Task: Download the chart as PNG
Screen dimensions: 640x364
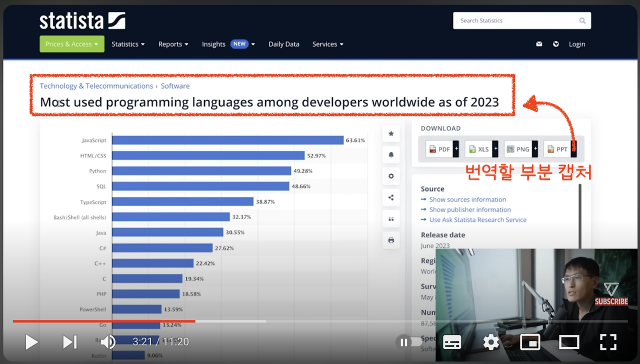Action: (x=518, y=149)
